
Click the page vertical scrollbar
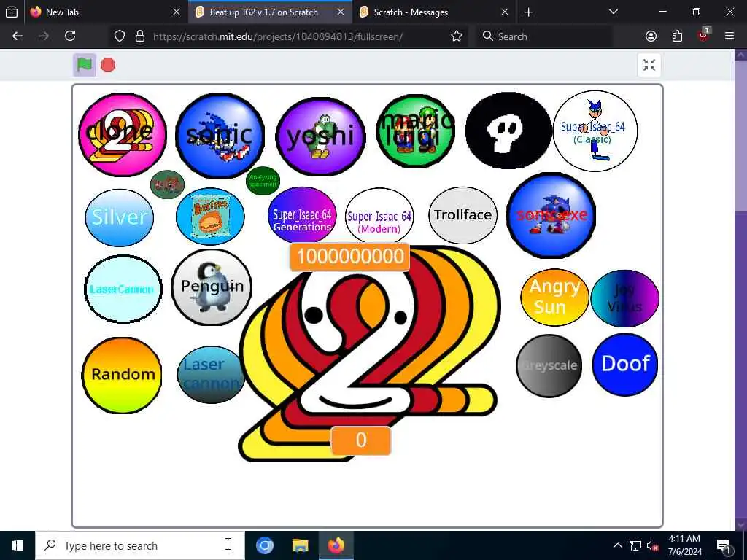pyautogui.click(x=741, y=289)
